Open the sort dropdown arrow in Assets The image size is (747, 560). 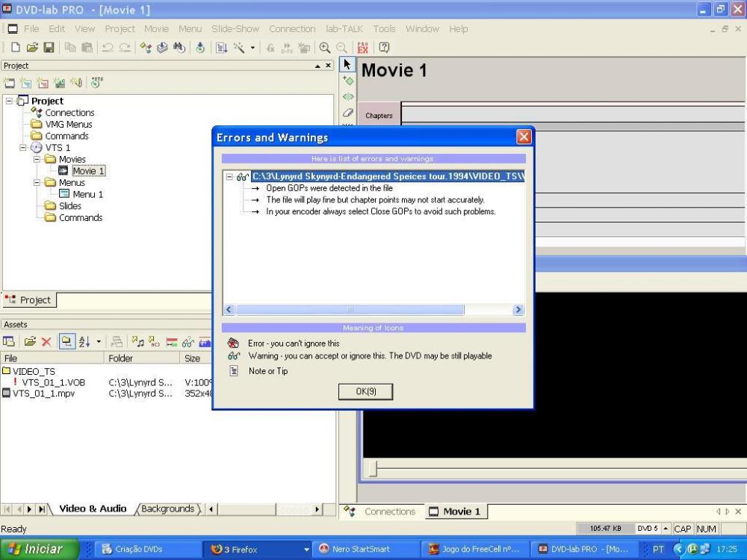[99, 342]
